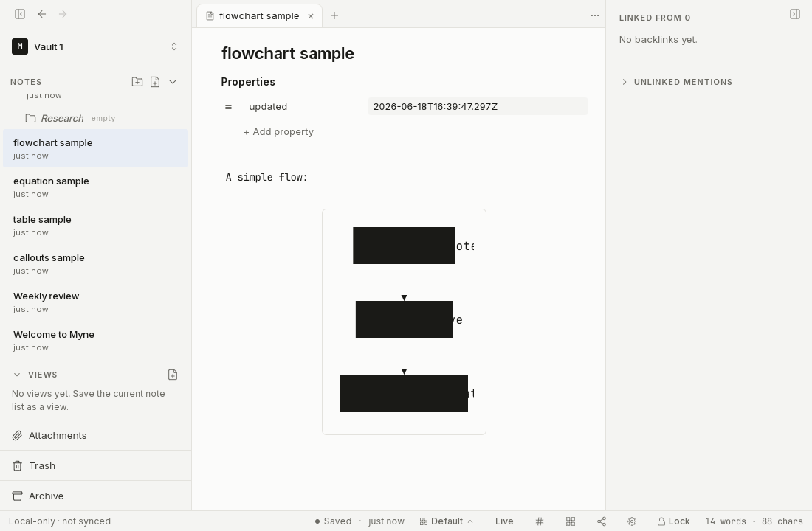This screenshot has height=531, width=812.
Task: Click the top flowchart node
Action: [x=404, y=246]
